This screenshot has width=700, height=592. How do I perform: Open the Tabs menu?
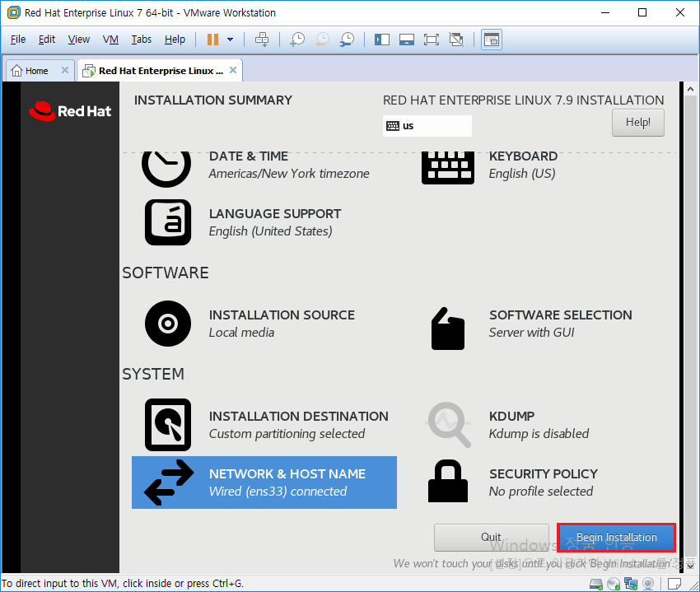[142, 40]
